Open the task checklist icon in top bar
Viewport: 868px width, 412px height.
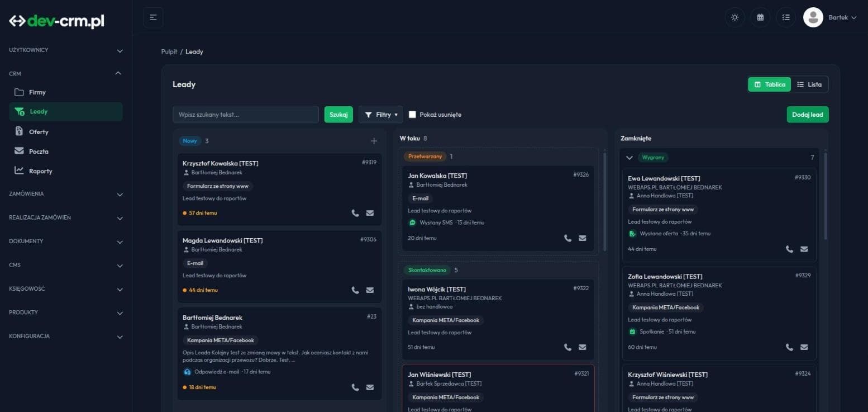[786, 17]
